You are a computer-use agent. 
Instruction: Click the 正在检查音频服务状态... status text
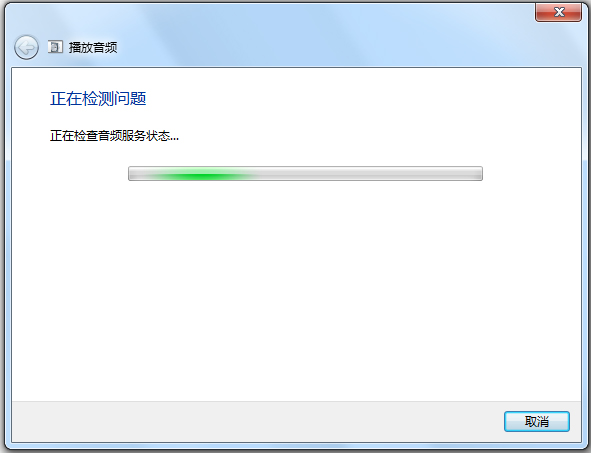pos(114,136)
